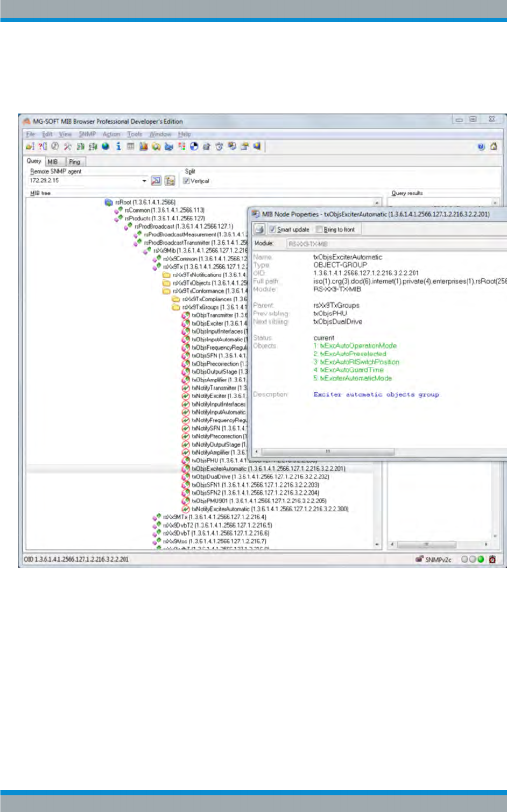Open the SNMP menu

(87, 134)
